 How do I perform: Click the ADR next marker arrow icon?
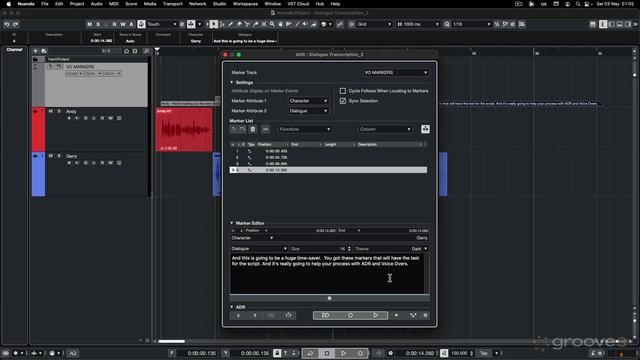click(x=255, y=316)
